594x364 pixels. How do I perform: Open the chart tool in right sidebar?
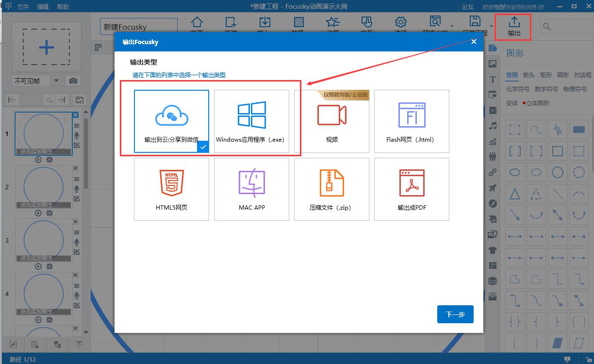tap(493, 141)
